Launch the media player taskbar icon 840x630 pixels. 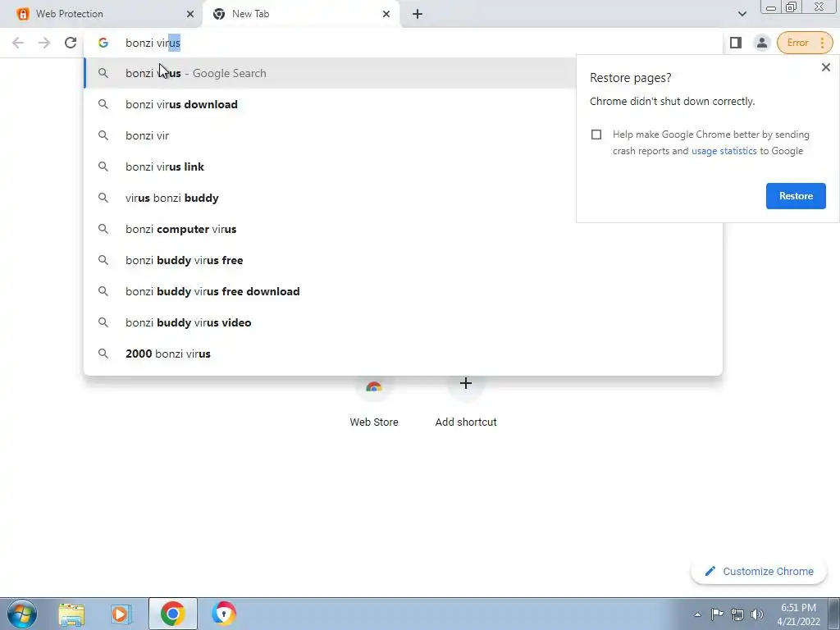point(121,614)
